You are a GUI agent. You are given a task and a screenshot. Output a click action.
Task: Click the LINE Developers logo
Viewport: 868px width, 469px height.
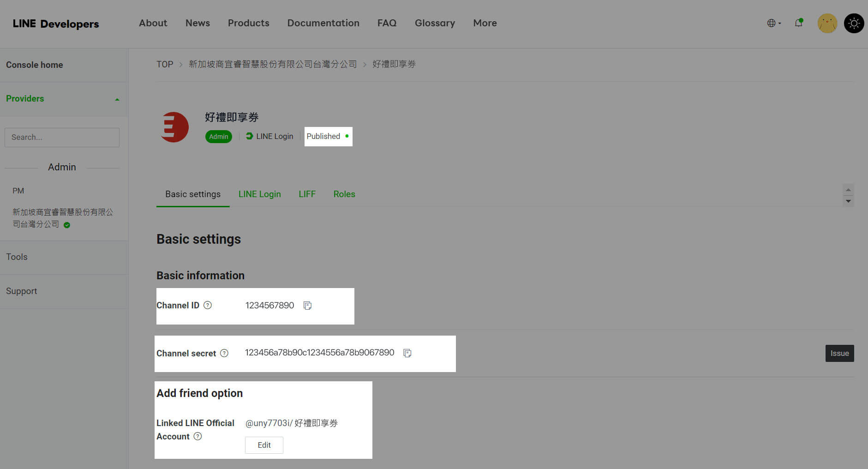tap(56, 24)
